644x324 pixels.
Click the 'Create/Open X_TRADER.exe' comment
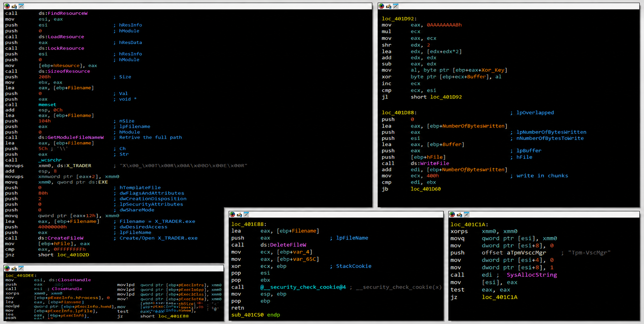tap(158, 238)
